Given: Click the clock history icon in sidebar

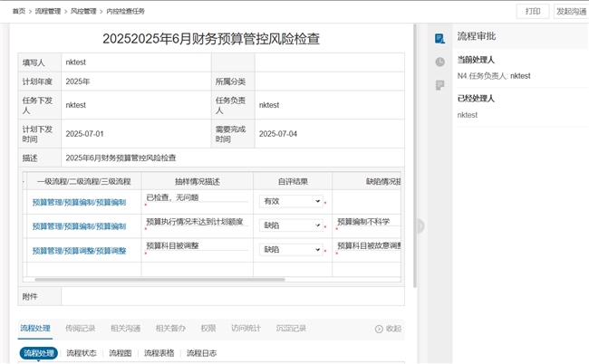Looking at the screenshot, I should (x=439, y=62).
